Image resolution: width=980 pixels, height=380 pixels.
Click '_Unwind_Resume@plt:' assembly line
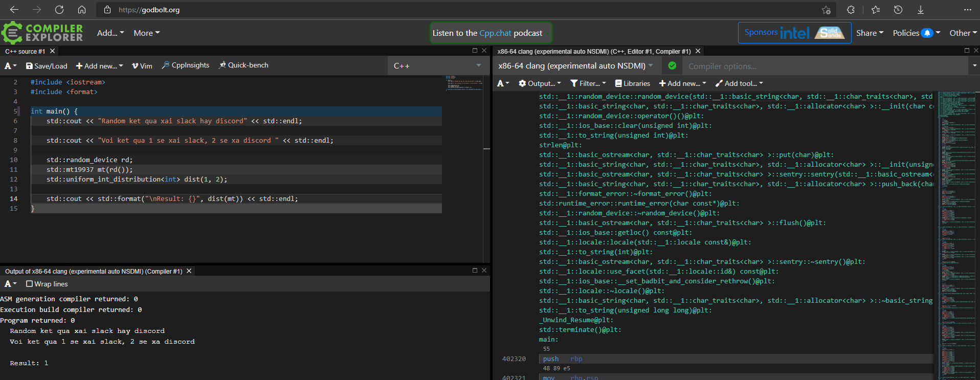[576, 320]
